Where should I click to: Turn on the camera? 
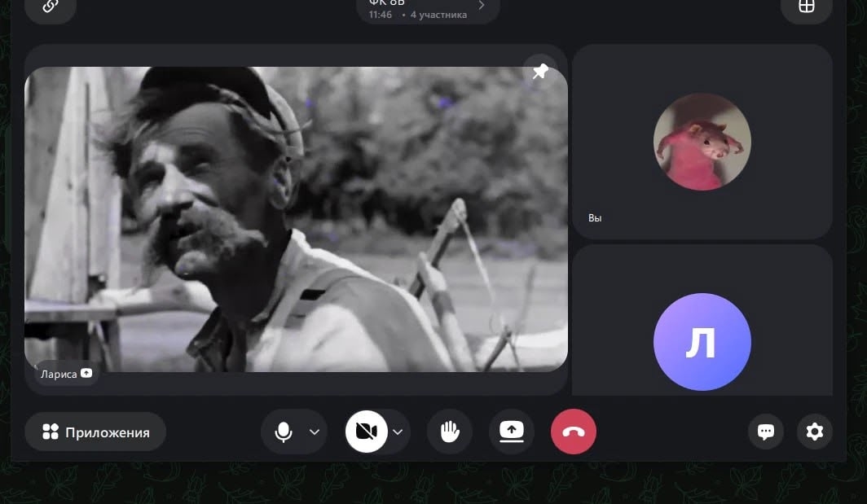pos(367,432)
